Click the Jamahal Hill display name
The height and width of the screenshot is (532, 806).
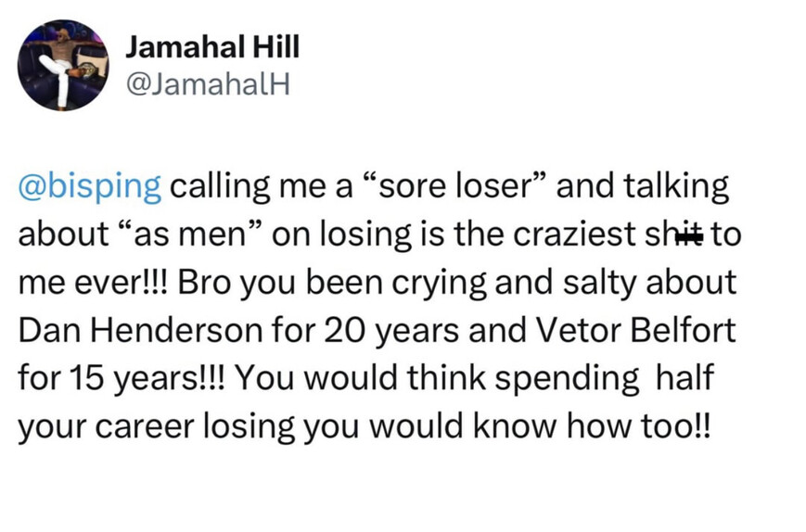coord(212,47)
